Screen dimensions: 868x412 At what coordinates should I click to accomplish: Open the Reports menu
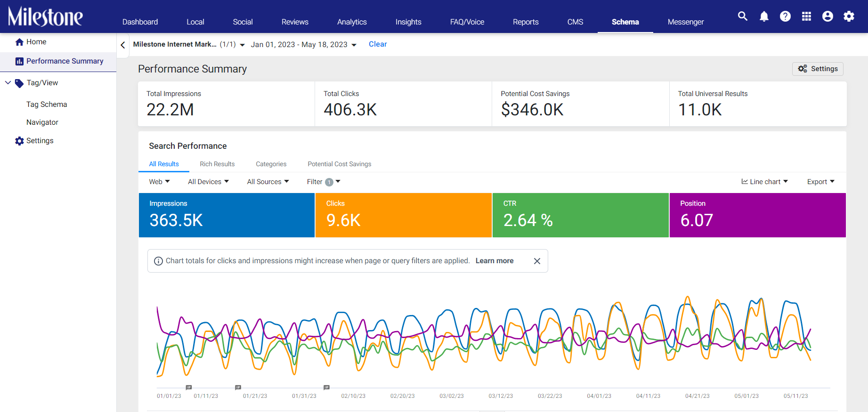coord(526,22)
